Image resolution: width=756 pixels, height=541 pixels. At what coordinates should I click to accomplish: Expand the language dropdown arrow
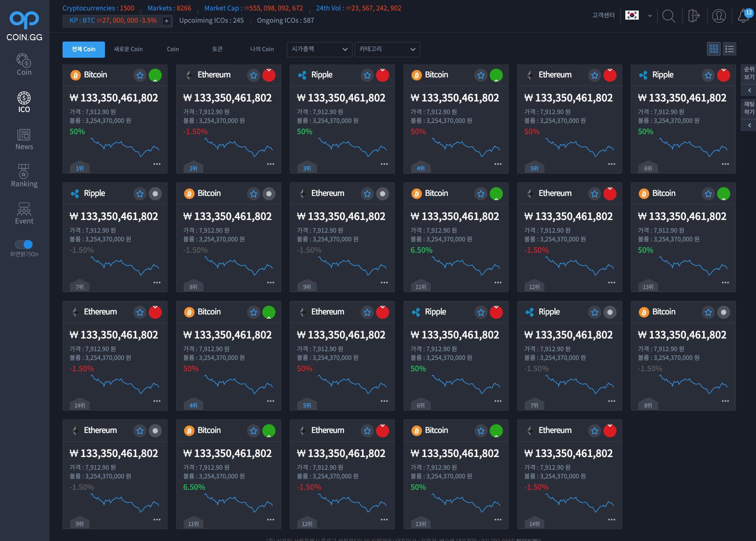click(650, 16)
